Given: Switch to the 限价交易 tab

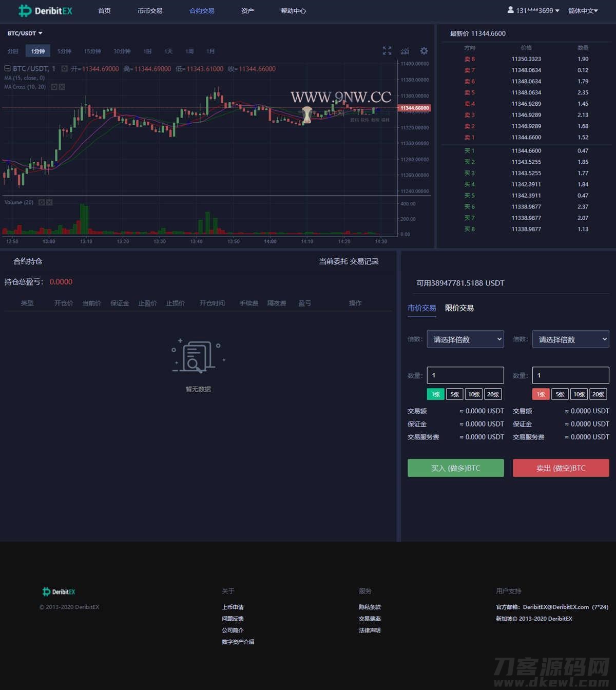Looking at the screenshot, I should [x=459, y=308].
